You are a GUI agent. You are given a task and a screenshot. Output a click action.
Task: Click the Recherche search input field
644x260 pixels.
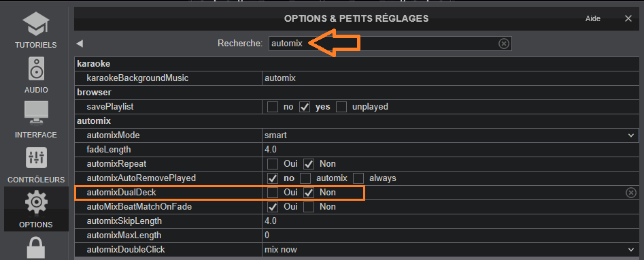tap(390, 44)
